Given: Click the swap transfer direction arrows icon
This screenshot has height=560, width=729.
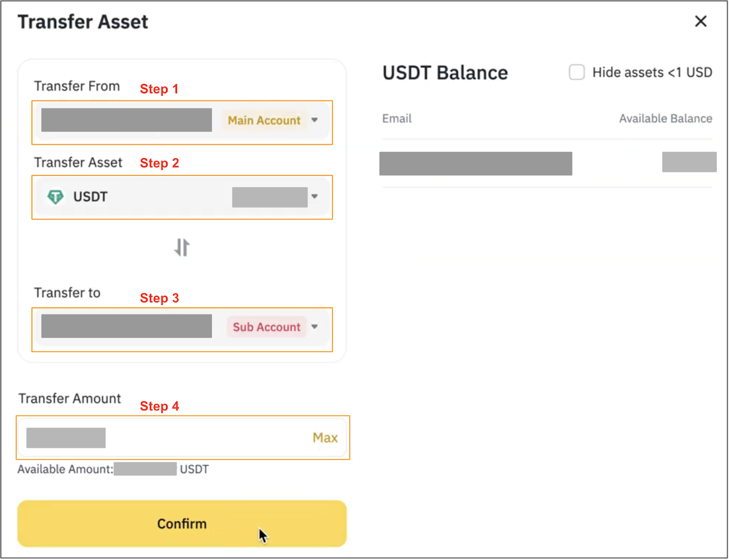Looking at the screenshot, I should (182, 247).
